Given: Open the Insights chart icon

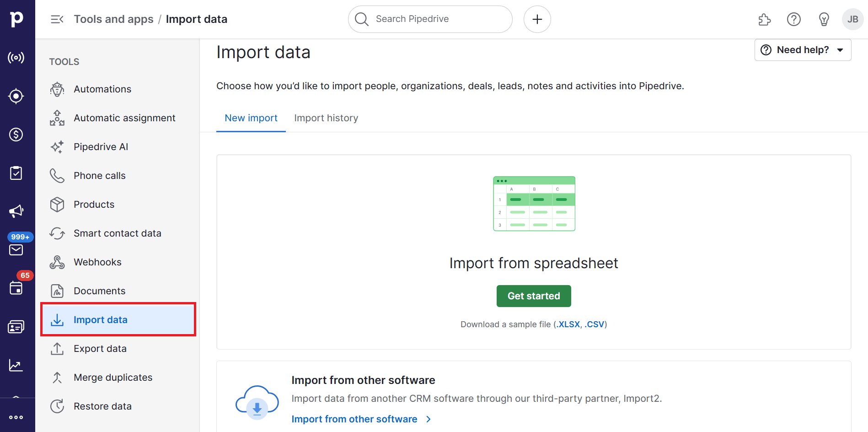Looking at the screenshot, I should [16, 365].
